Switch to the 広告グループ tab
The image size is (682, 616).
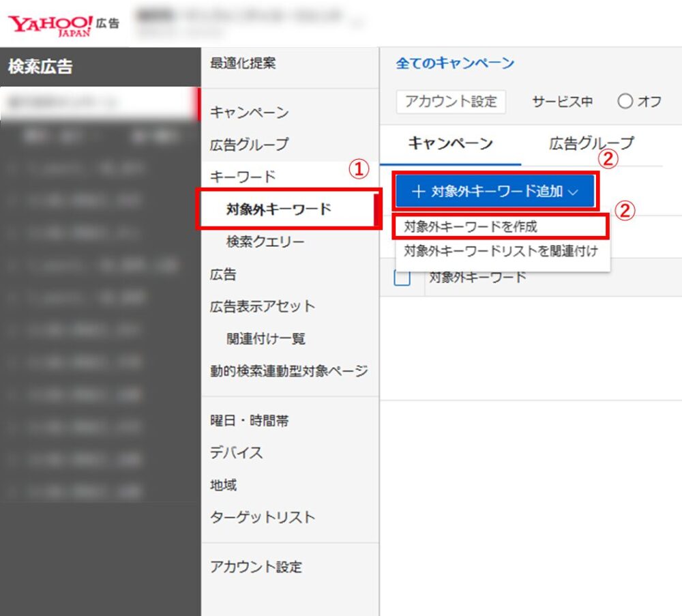coord(591,144)
